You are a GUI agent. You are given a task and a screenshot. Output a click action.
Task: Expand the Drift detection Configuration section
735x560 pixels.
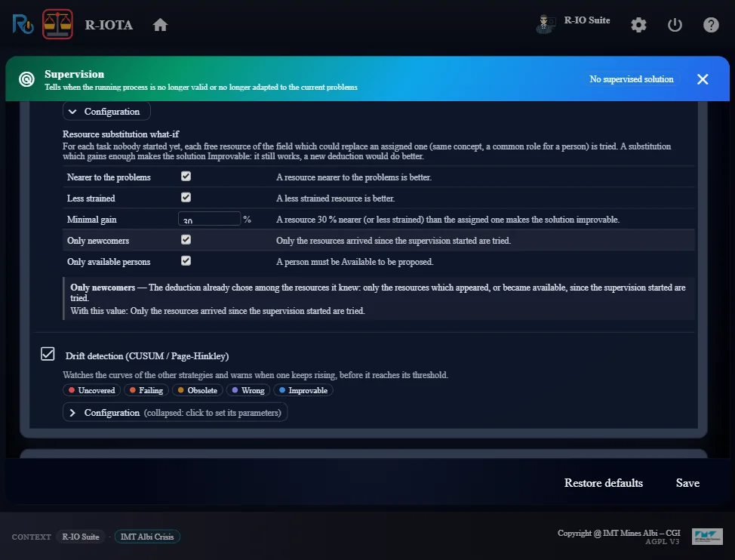pos(175,412)
